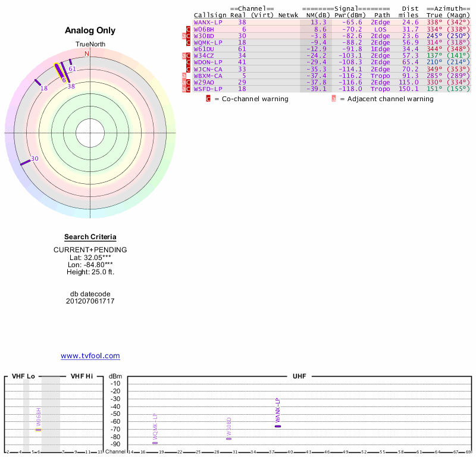Click the WANX-LP callsign in the table
The image size is (476, 457).
point(208,22)
